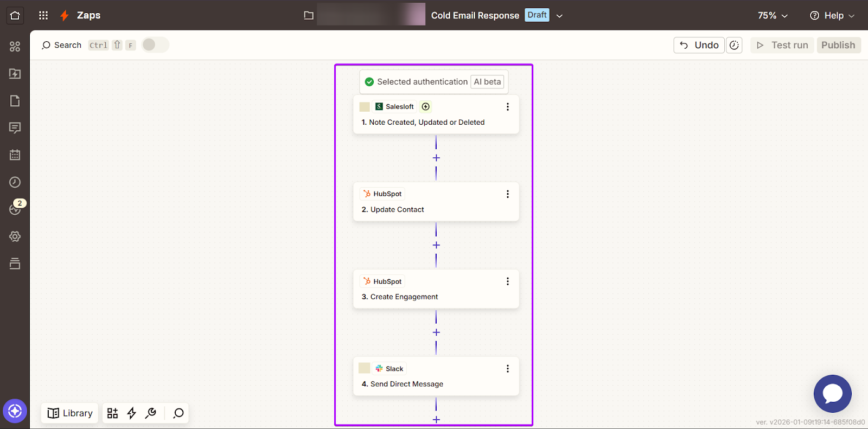Open version history next to Undo
This screenshot has height=429, width=868.
click(734, 45)
